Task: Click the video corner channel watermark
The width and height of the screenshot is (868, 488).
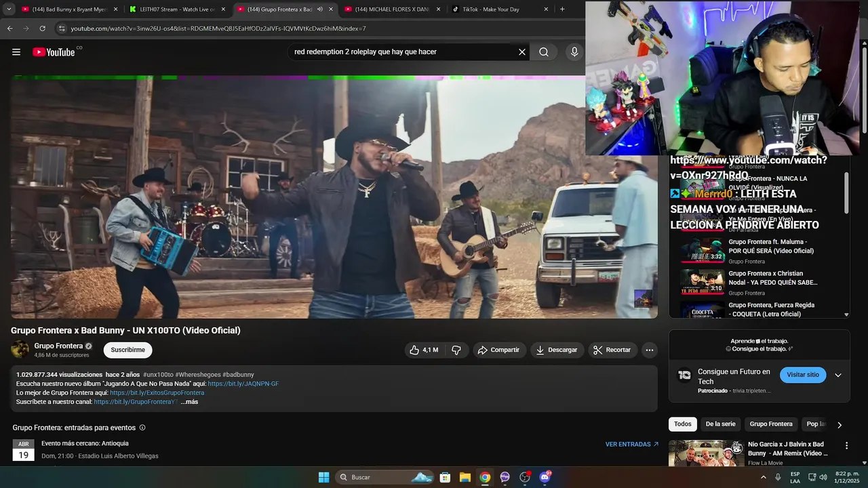Action: click(x=643, y=298)
